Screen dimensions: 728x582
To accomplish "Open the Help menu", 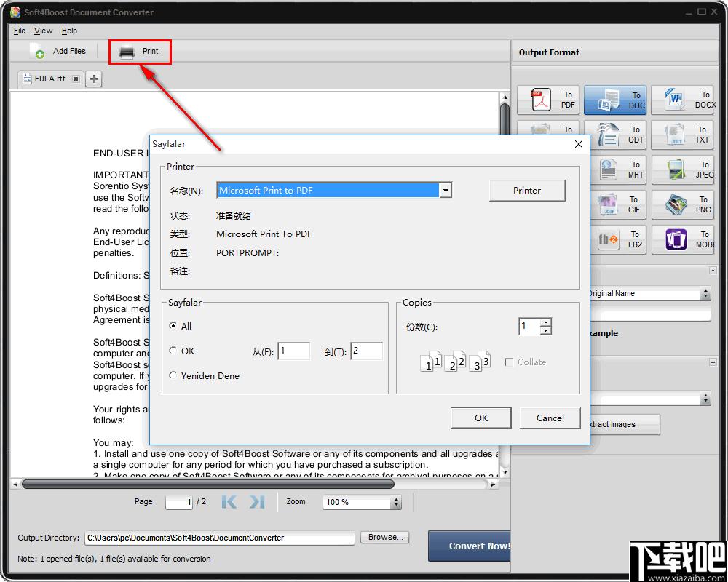I will pyautogui.click(x=69, y=31).
